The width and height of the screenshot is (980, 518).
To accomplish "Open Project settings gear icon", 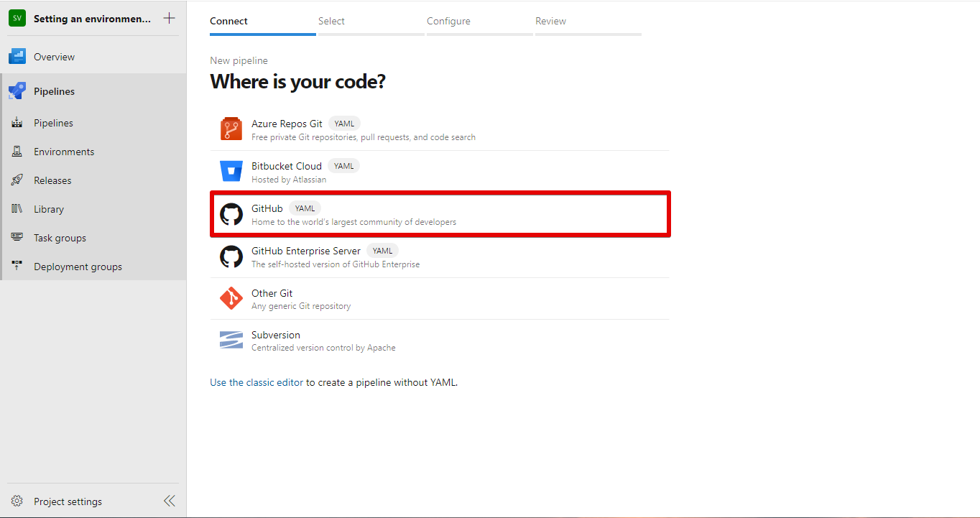I will pyautogui.click(x=17, y=501).
